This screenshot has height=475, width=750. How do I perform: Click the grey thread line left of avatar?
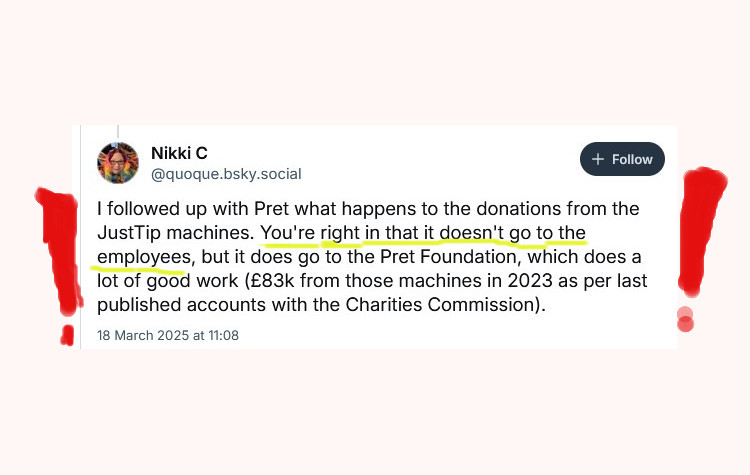82,250
